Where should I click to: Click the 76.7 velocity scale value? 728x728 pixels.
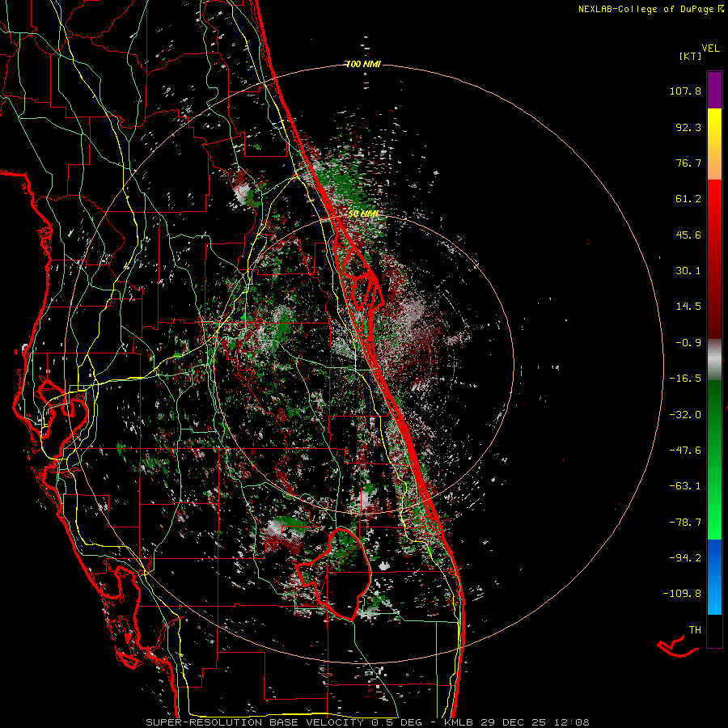pyautogui.click(x=688, y=163)
